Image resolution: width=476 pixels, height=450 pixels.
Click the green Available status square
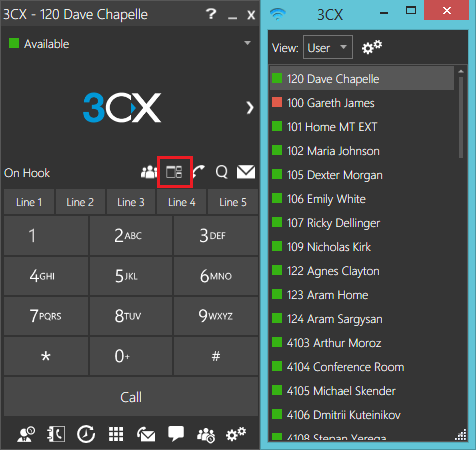pyautogui.click(x=14, y=43)
